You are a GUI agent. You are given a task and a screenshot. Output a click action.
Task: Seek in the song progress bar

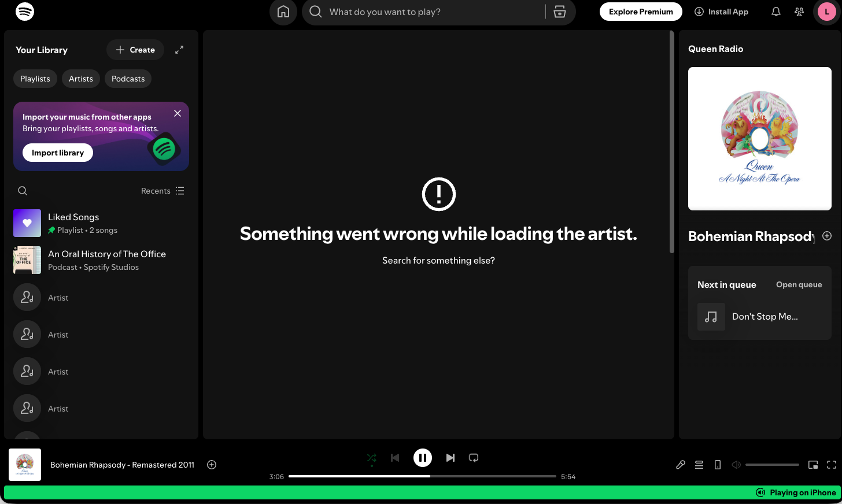click(422, 476)
